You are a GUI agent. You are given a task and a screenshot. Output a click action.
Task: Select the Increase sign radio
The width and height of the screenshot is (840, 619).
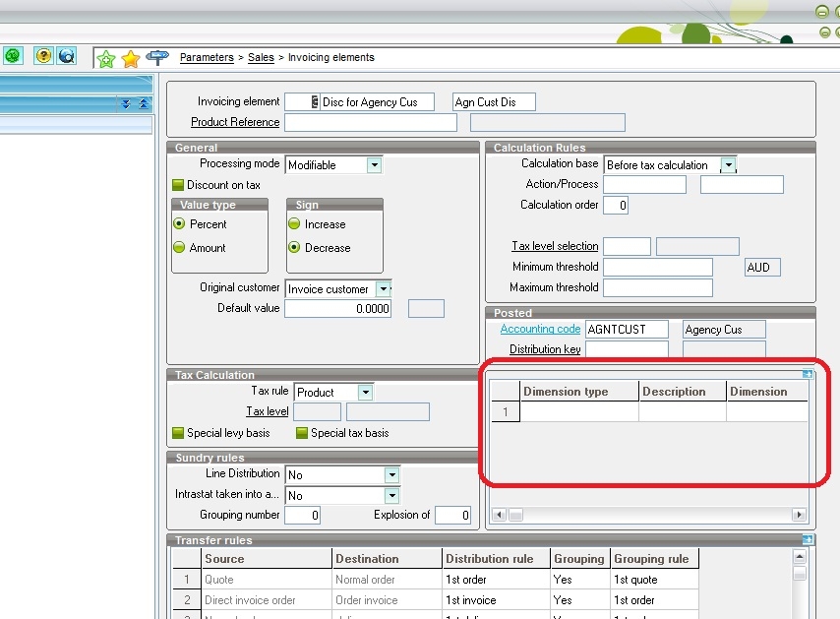(x=294, y=223)
